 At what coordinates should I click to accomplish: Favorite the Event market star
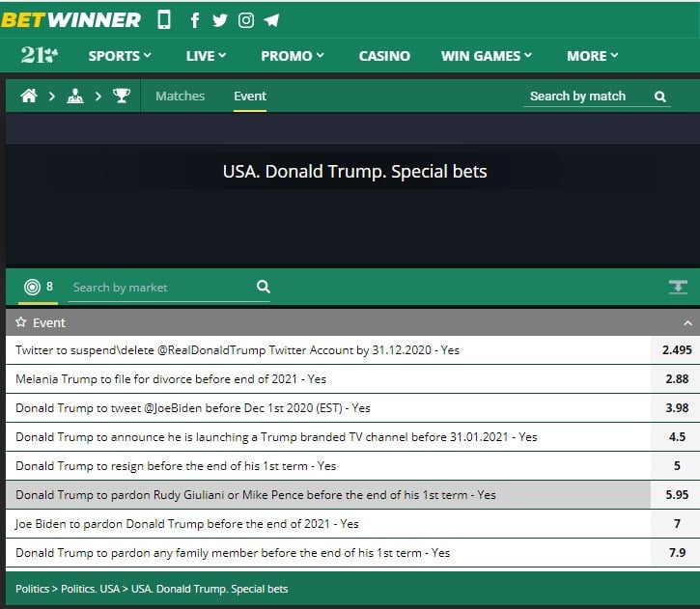pos(20,322)
